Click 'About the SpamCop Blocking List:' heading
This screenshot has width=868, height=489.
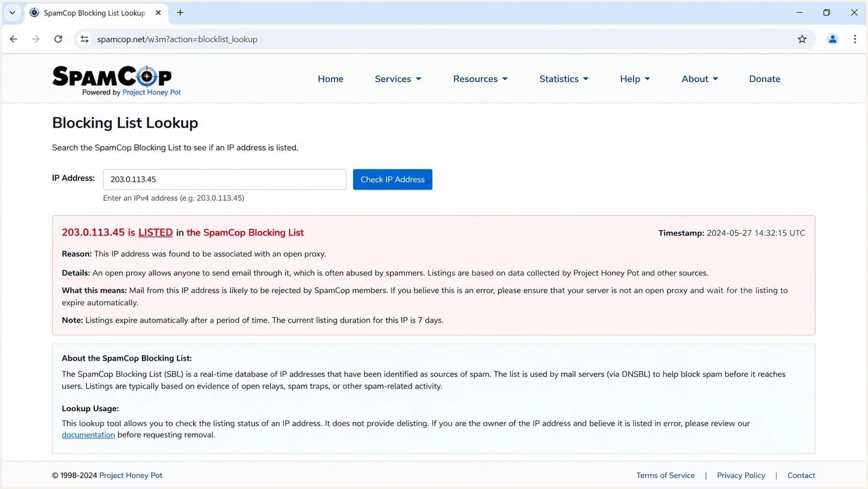point(127,359)
